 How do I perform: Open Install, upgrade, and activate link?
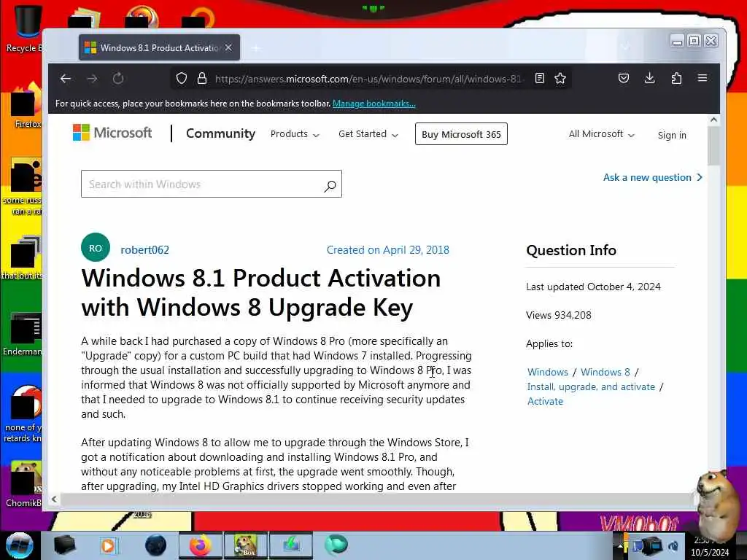point(591,386)
